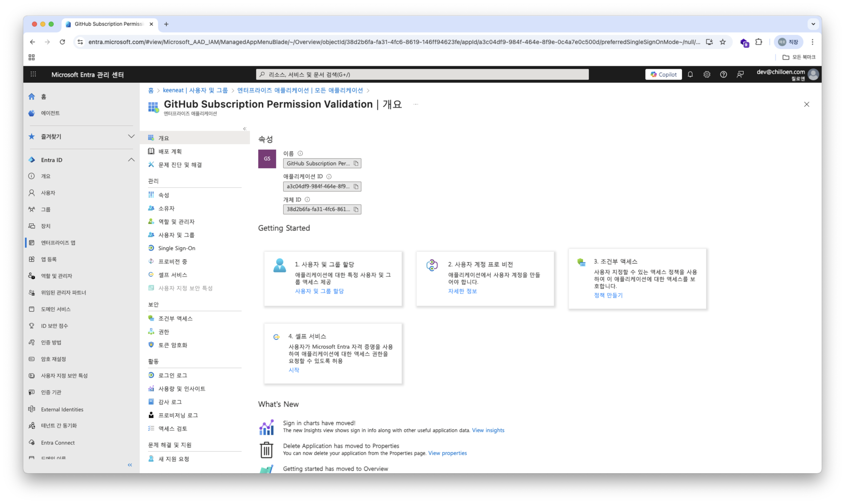Open the notifications bell
This screenshot has width=845, height=504.
690,74
